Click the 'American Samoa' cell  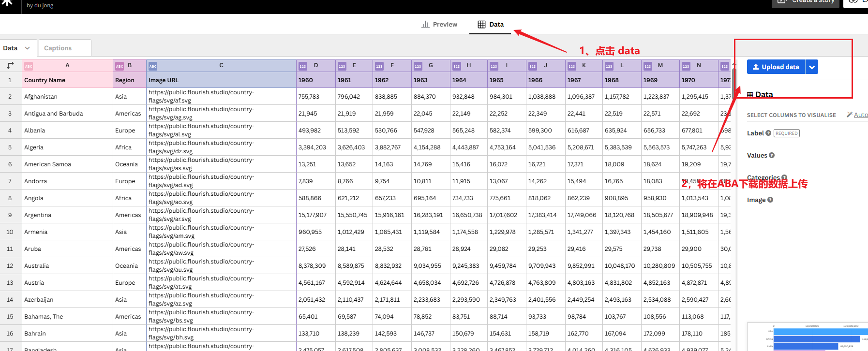[x=67, y=164]
